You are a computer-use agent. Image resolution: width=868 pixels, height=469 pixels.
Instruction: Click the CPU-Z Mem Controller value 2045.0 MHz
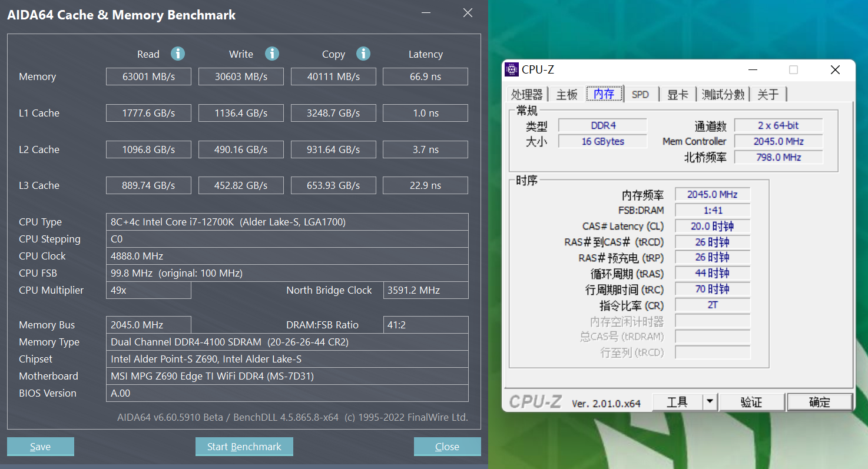click(778, 141)
